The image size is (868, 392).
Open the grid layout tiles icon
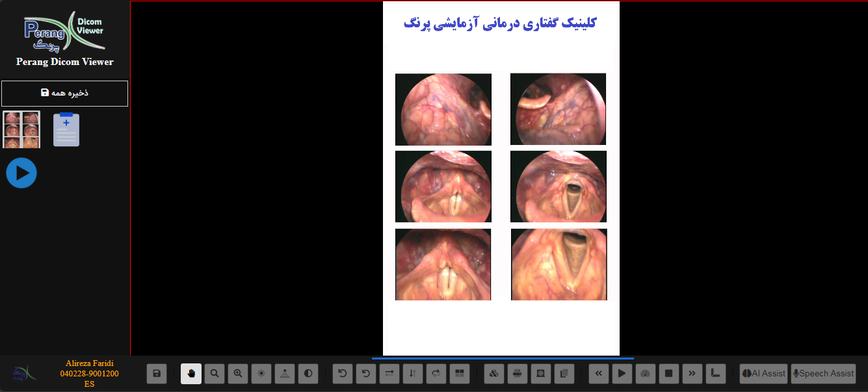click(460, 374)
